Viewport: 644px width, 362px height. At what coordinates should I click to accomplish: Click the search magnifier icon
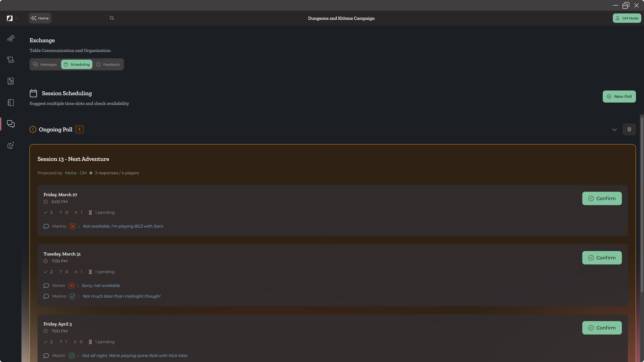[112, 18]
